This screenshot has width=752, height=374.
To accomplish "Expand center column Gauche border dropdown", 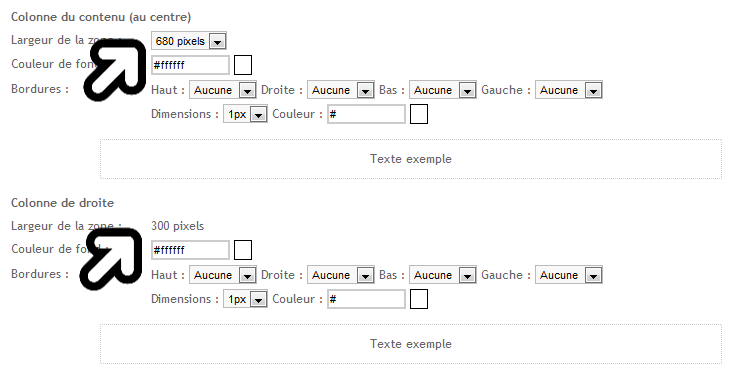I will pos(569,90).
